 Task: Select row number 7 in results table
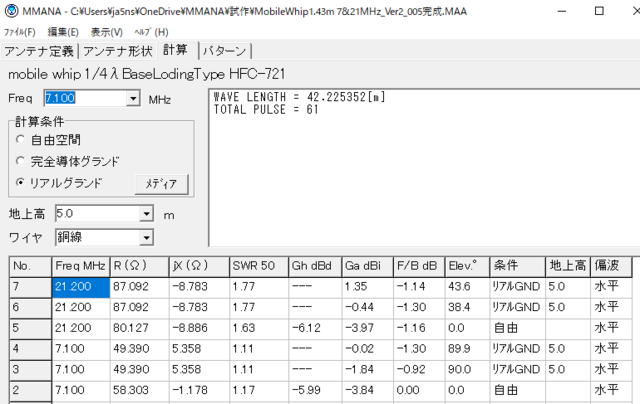coord(31,287)
